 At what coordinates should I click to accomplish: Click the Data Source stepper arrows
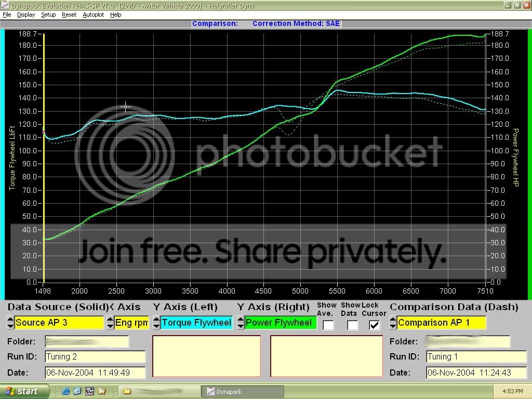click(x=10, y=322)
